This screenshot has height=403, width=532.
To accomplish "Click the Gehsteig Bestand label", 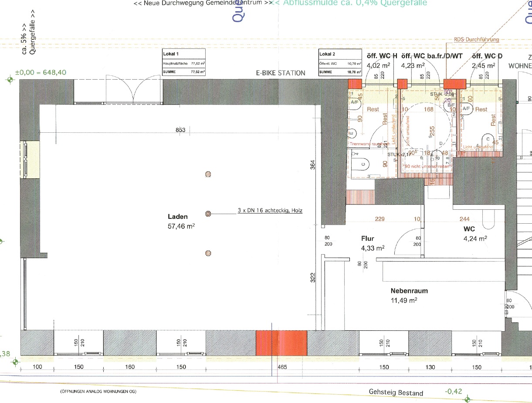I will (396, 393).
